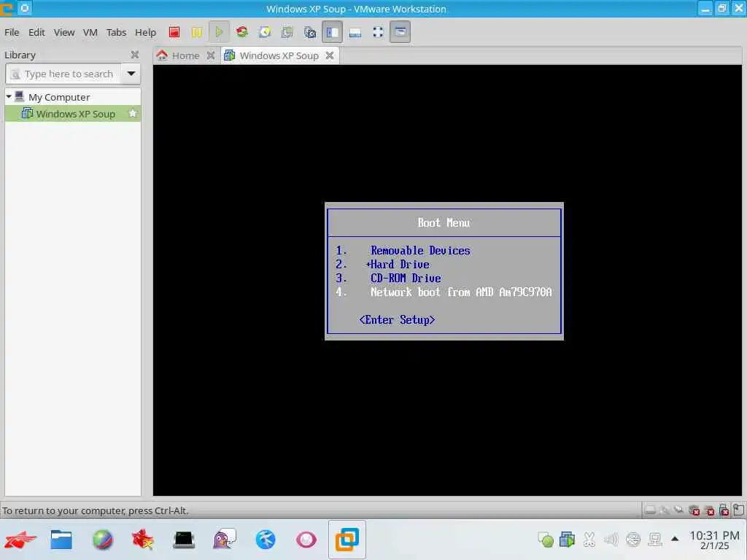Viewport: 747px width, 560px height.
Task: Collapse the My Computer tree node
Action: [9, 97]
